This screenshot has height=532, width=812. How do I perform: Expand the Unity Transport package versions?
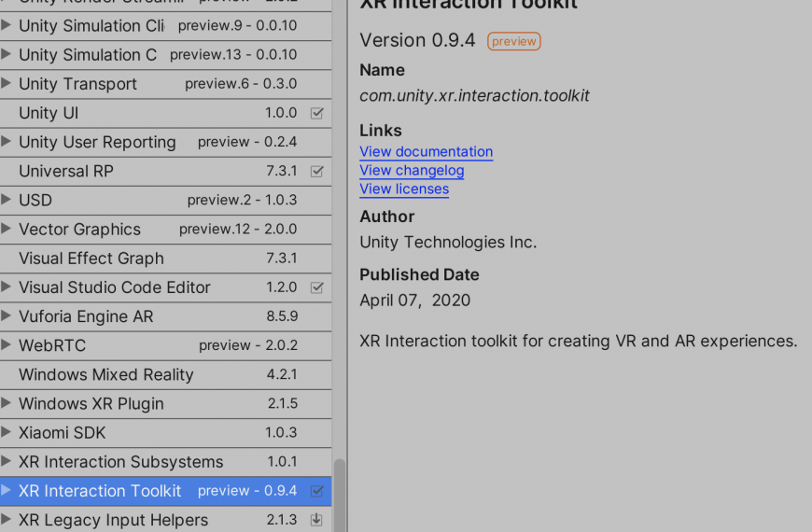pyautogui.click(x=6, y=83)
